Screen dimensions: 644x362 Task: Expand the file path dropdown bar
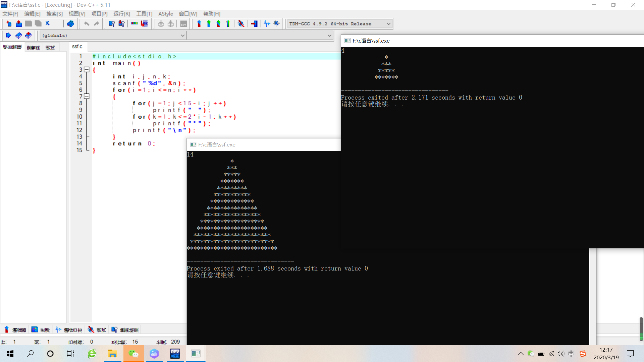tap(330, 35)
